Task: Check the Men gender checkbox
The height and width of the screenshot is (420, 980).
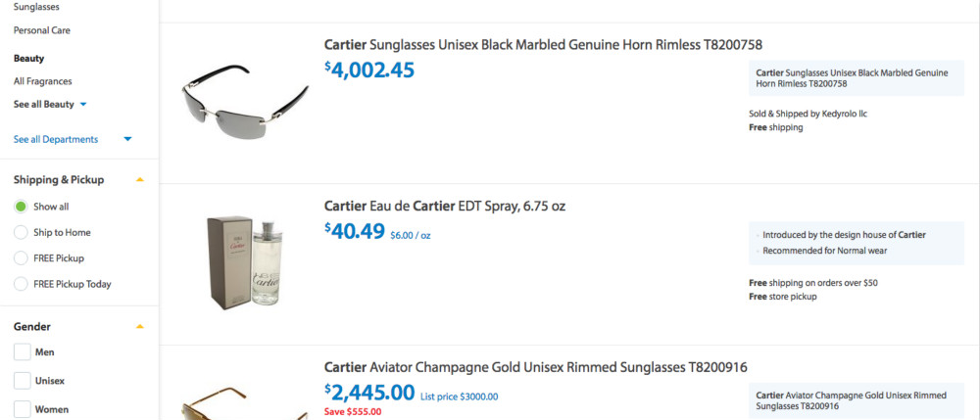Action: pyautogui.click(x=22, y=352)
